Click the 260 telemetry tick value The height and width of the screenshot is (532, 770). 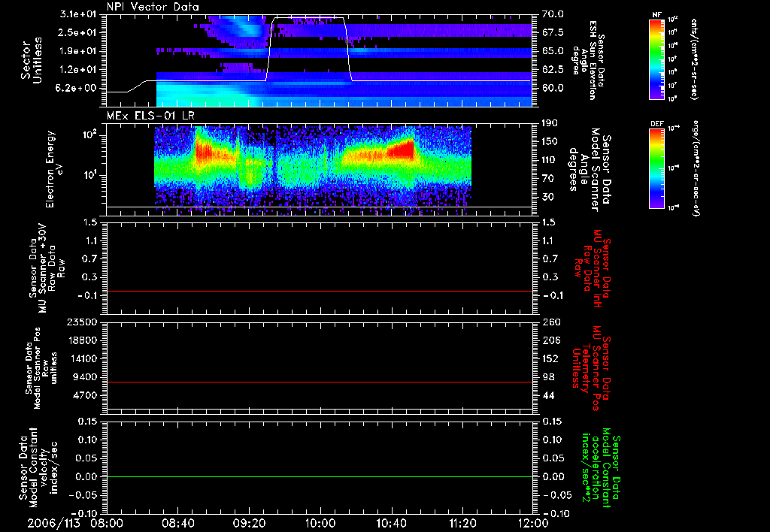tap(551, 322)
